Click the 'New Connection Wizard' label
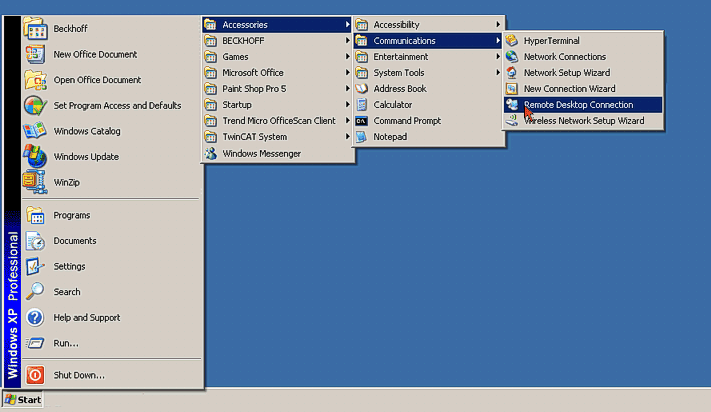The height and width of the screenshot is (412, 711). [x=570, y=89]
